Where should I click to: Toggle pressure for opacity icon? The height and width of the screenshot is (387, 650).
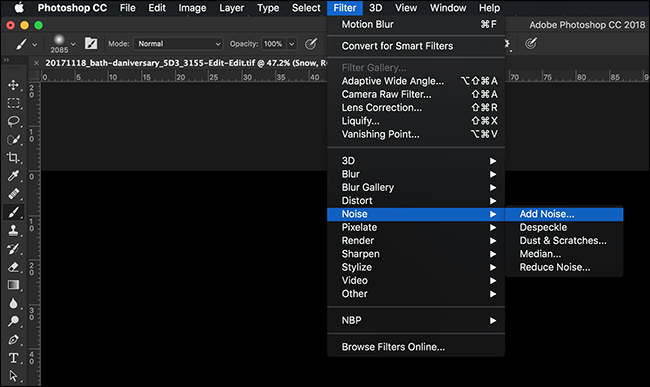(311, 44)
